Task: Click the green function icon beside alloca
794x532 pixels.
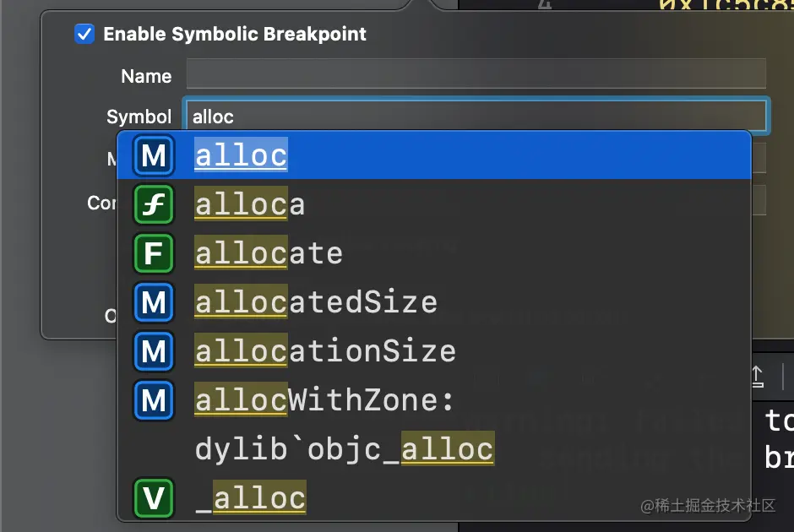Action: point(154,204)
